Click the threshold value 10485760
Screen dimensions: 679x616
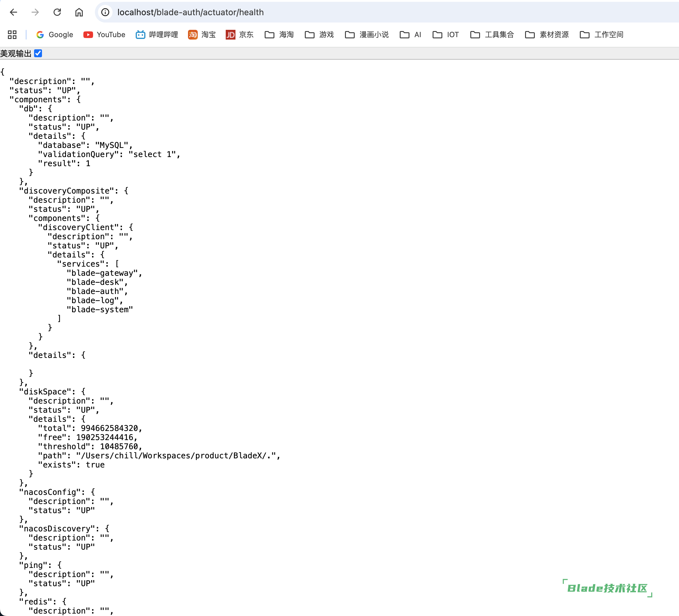[119, 446]
